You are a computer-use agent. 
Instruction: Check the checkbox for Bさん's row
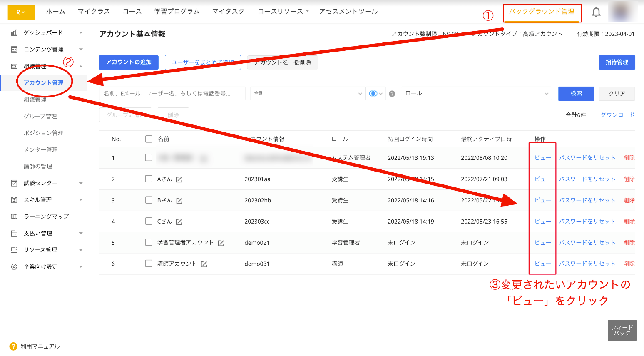pyautogui.click(x=149, y=200)
